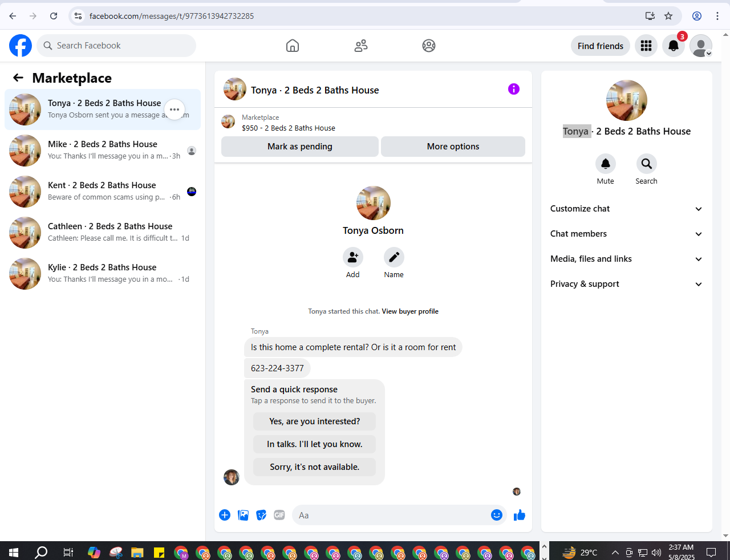Viewport: 730px width, 560px height.
Task: Expand the Privacy & support section
Action: coord(626,284)
